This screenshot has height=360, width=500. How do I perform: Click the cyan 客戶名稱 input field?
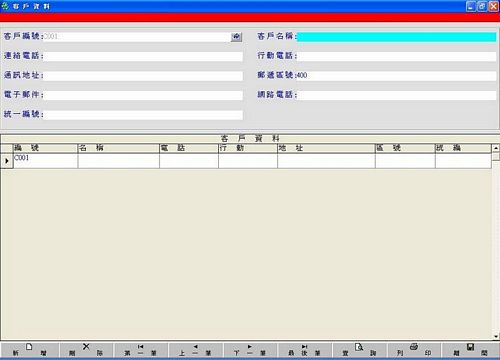(396, 37)
